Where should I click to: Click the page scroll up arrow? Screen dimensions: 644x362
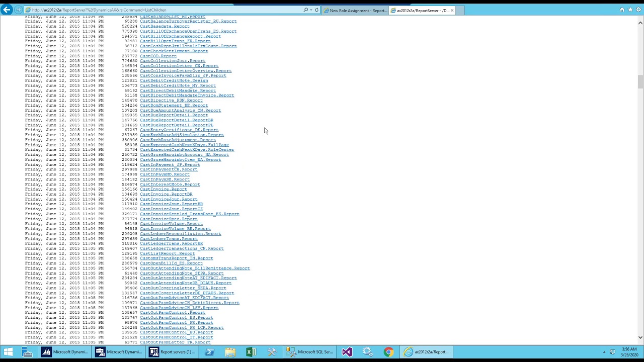(x=640, y=23)
